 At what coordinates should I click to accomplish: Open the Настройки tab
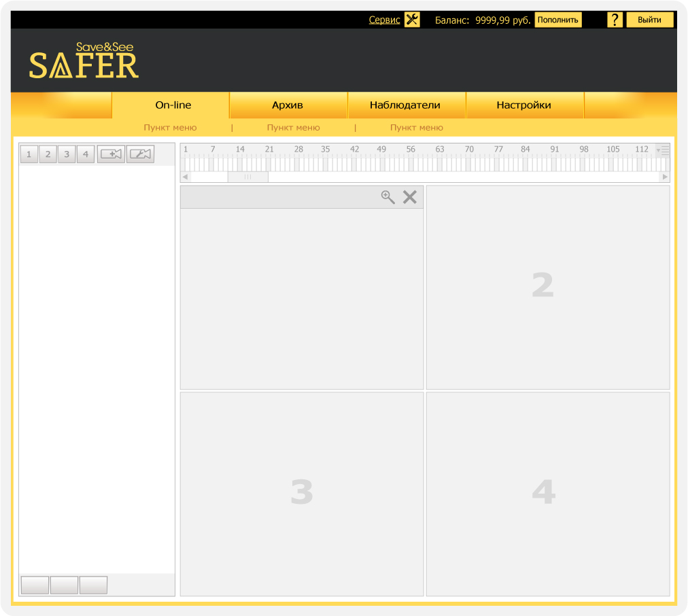(524, 105)
